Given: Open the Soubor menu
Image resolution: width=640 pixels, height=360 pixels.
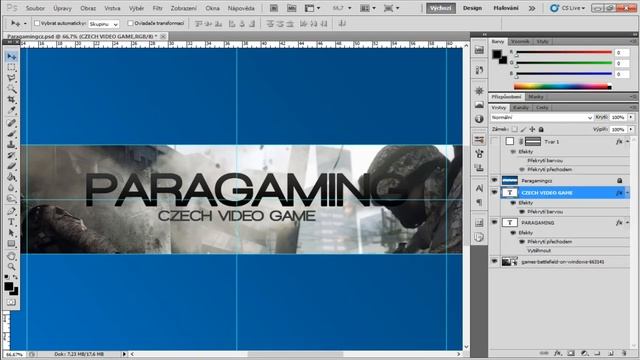Looking at the screenshot, I should pyautogui.click(x=35, y=8).
